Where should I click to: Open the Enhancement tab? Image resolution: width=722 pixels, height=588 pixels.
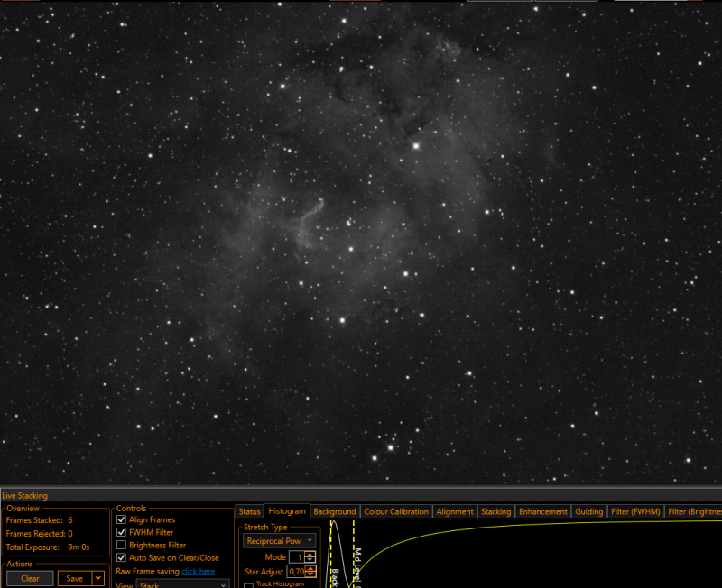point(543,511)
